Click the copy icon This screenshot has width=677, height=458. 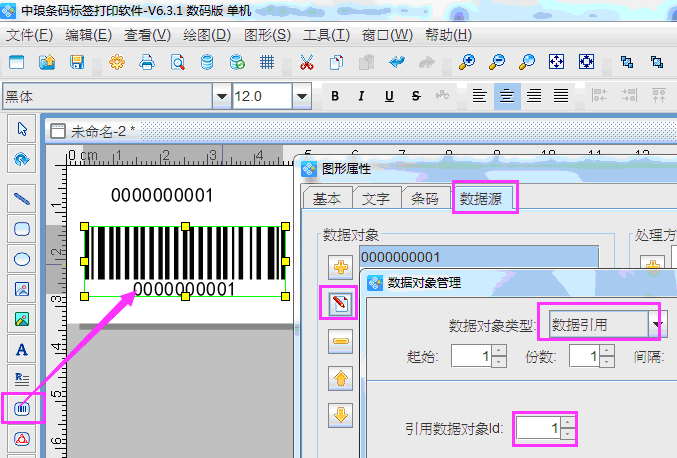[336, 62]
